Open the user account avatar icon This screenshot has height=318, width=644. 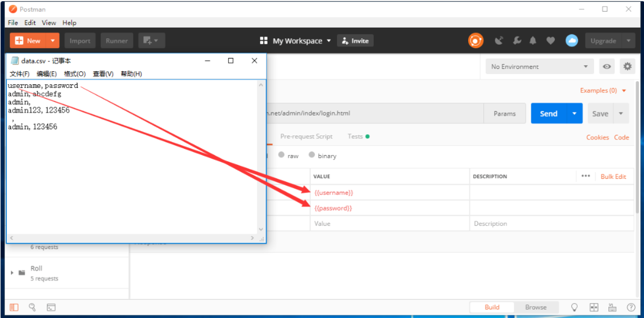pos(571,41)
